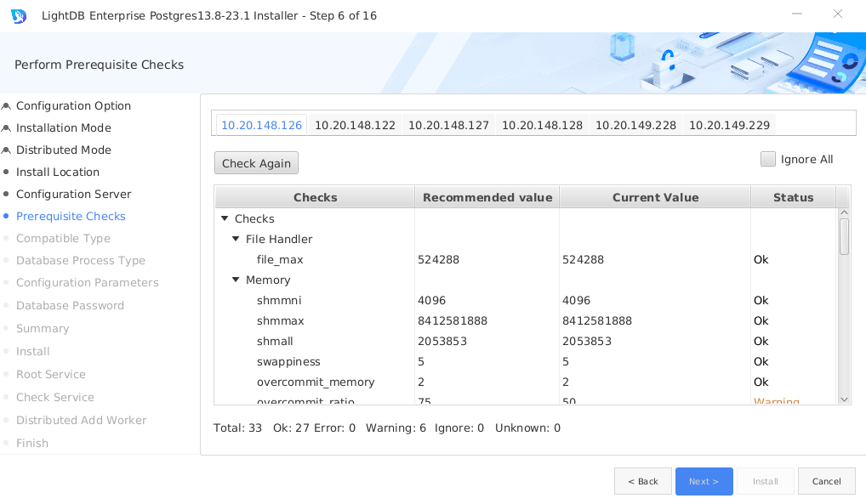Viewport: 866px width, 504px height.
Task: Select the Prerequisite Checks step
Action: [71, 216]
